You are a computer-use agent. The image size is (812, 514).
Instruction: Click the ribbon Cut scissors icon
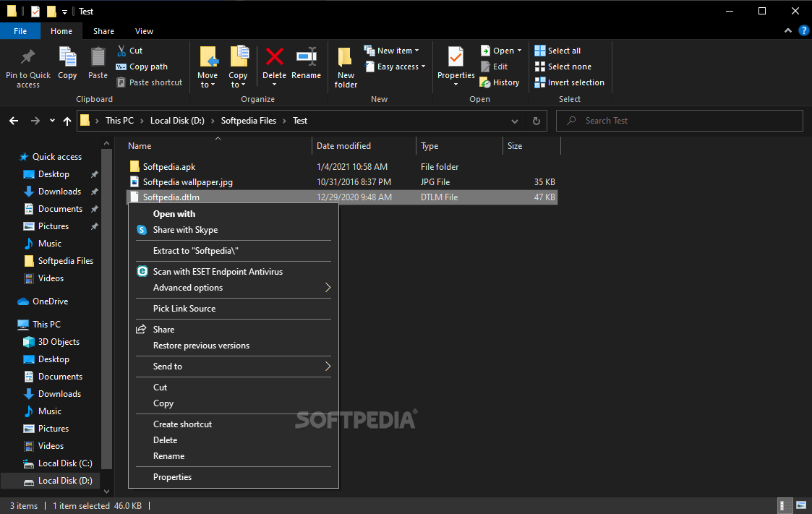tap(121, 50)
